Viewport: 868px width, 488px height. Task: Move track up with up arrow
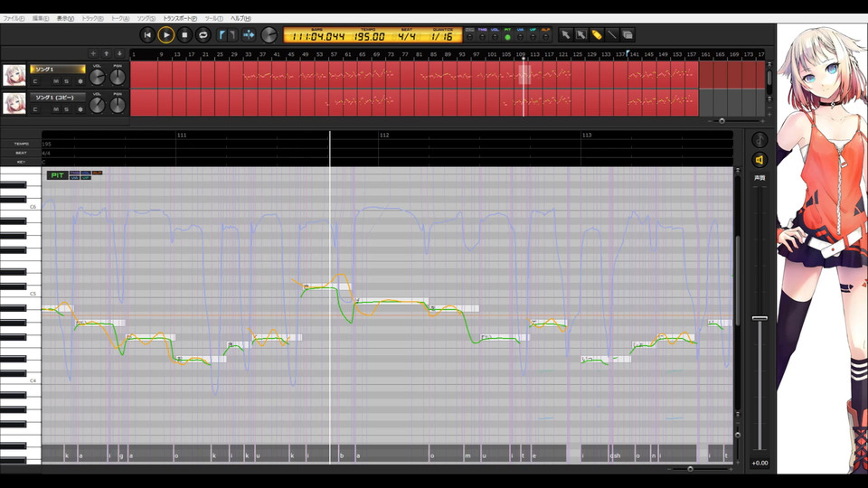point(107,53)
